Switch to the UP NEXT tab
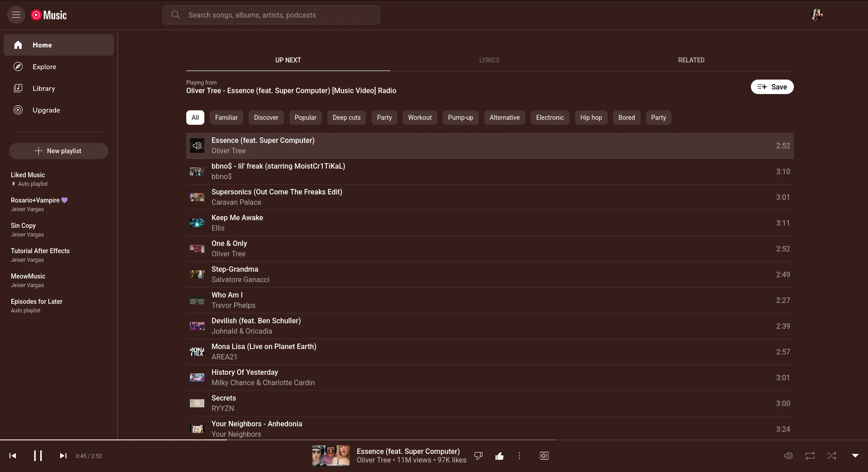The height and width of the screenshot is (472, 868). point(288,60)
